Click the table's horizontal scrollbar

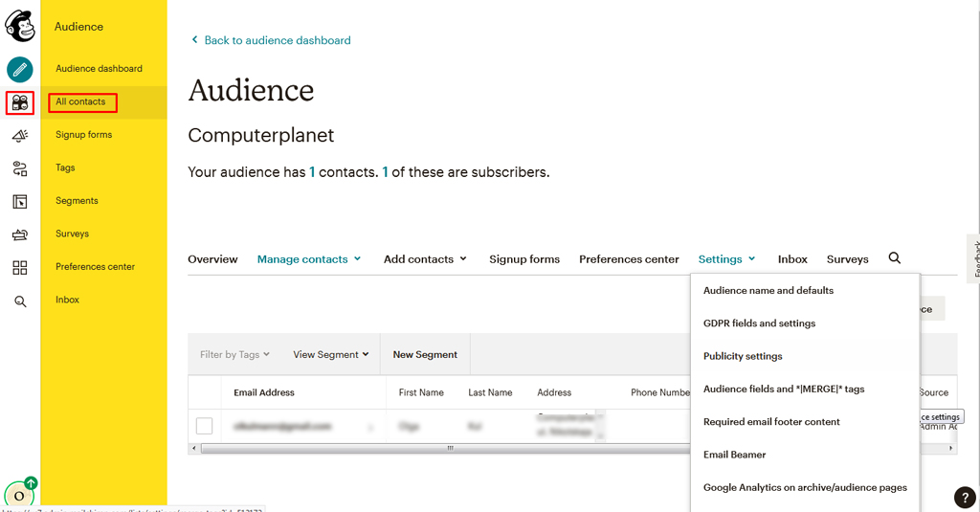450,448
